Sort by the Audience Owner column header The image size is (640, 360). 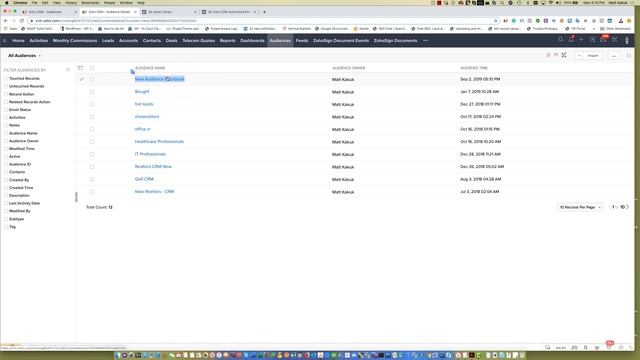pos(348,68)
